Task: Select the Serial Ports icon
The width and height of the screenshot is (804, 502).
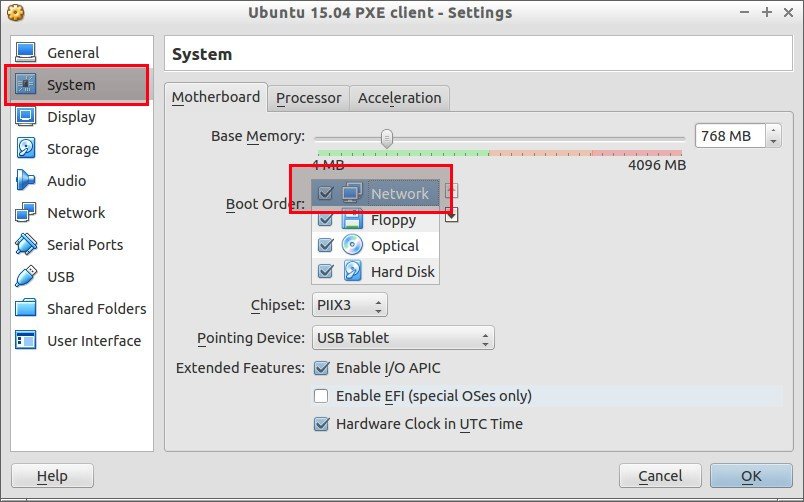Action: click(x=26, y=245)
